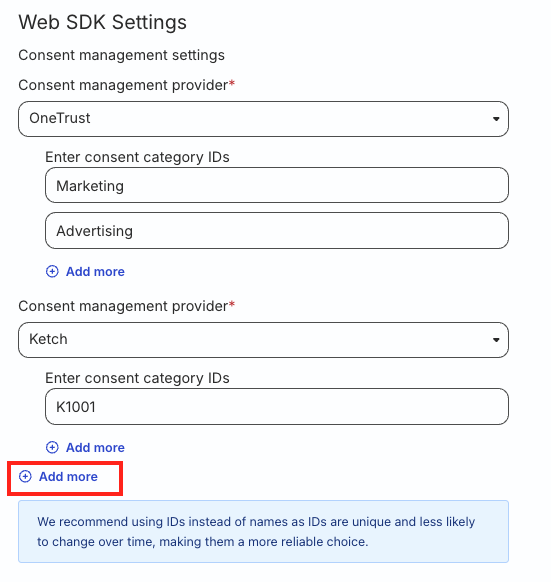
Task: Open the OneTrust consent provider dropdown
Action: 263,119
